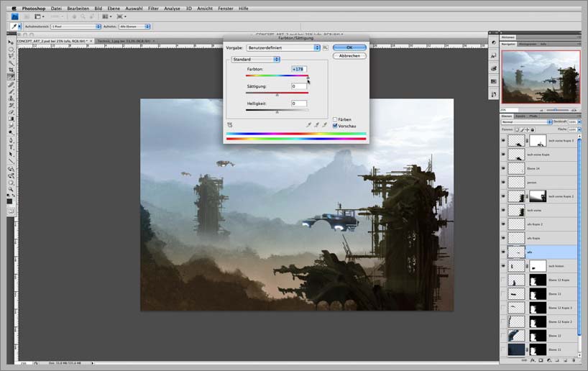Switch to the Histogramm panel tab

pos(528,45)
